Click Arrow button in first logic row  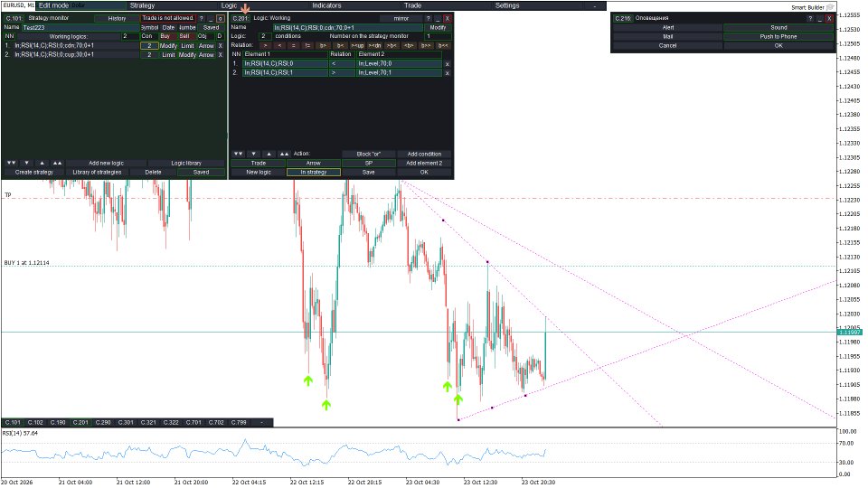206,45
